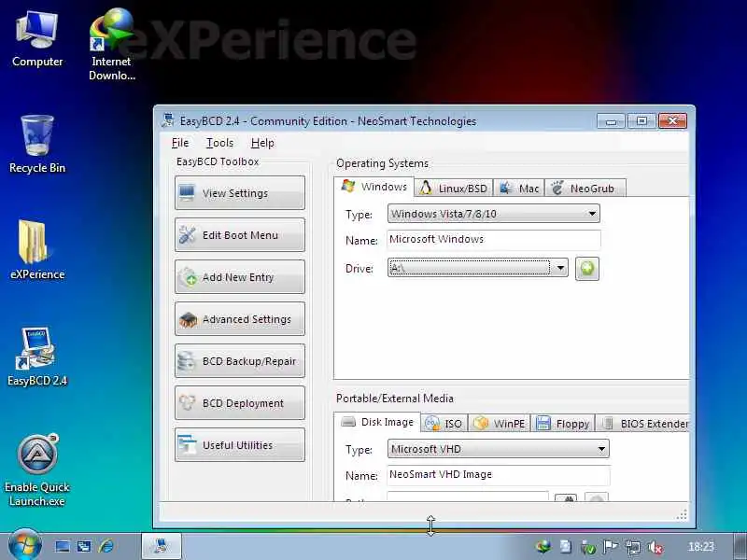Open the Recycle Bin icon

(x=37, y=144)
